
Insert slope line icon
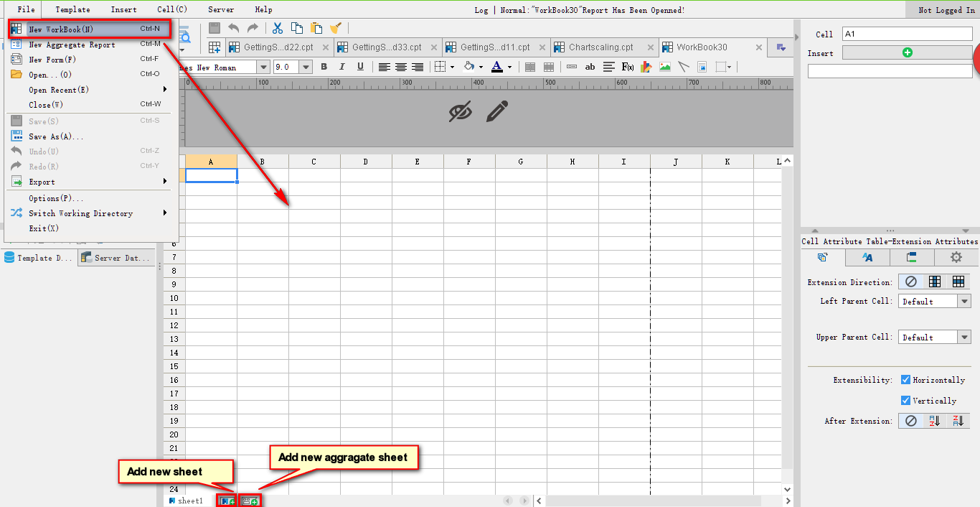point(684,67)
